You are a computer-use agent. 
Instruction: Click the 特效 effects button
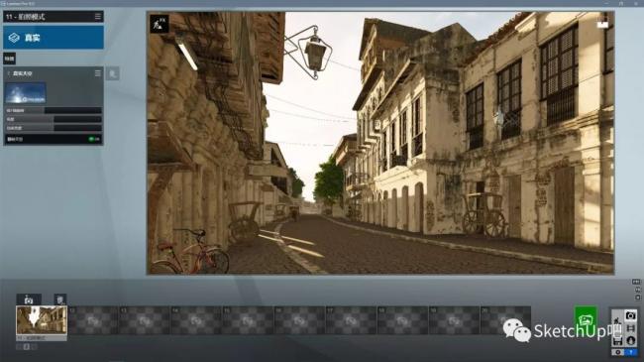pos(10,59)
